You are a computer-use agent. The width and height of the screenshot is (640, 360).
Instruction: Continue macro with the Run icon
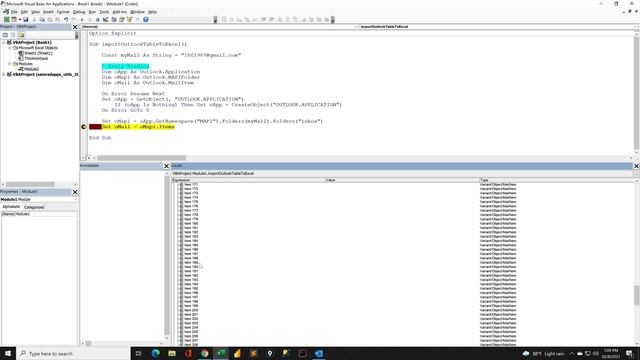point(82,20)
